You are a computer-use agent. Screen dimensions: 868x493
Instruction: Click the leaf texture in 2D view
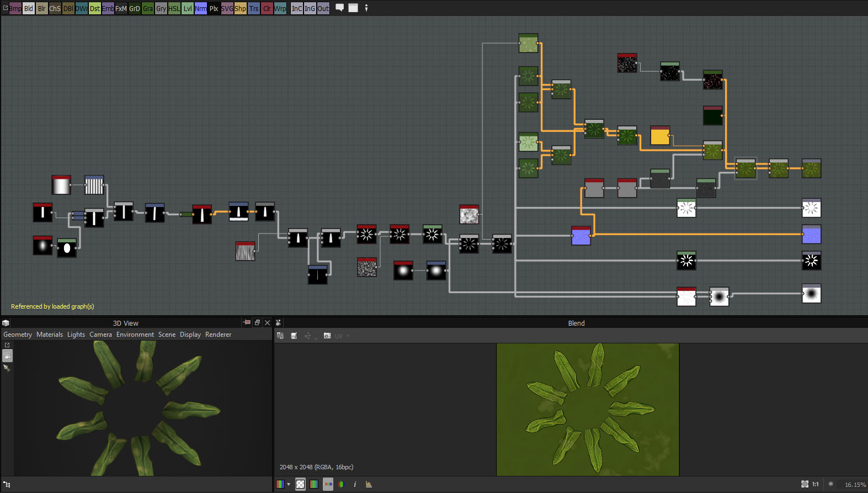pos(588,409)
